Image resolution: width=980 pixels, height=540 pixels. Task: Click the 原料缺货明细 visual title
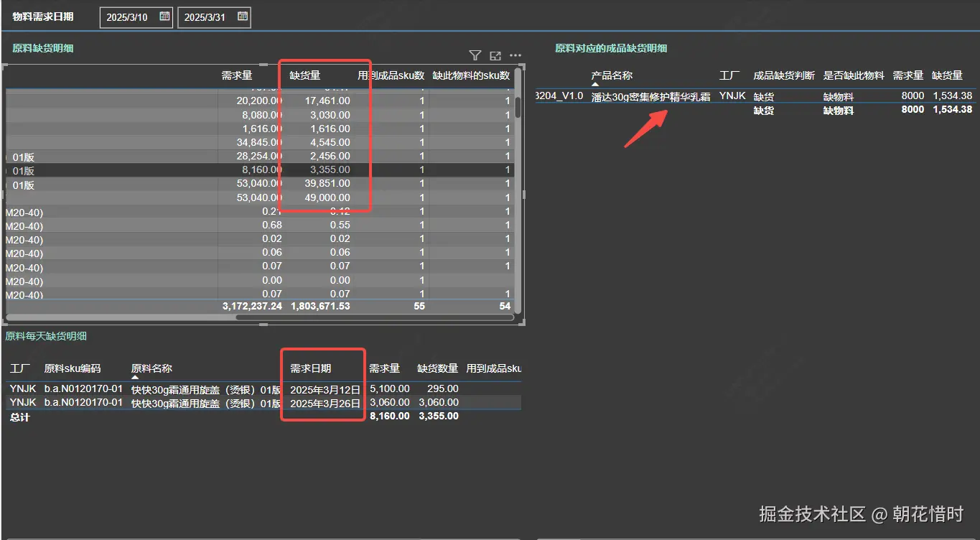click(x=43, y=48)
